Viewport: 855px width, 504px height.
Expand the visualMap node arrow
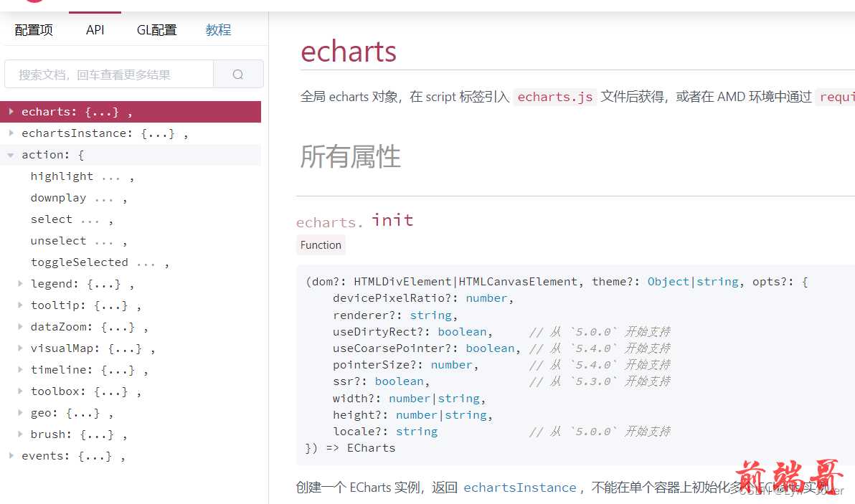(20, 348)
